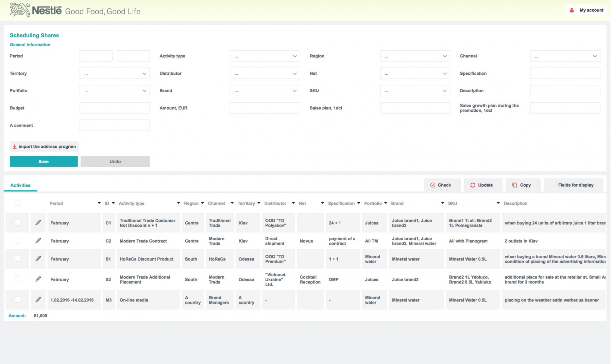Click the Save button
The width and height of the screenshot is (612, 364).
44,161
